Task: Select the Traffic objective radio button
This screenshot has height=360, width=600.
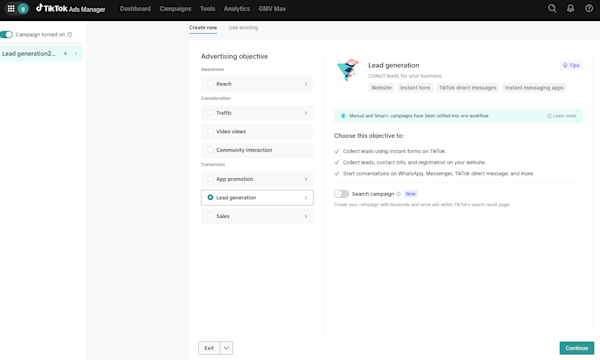Action: 210,113
